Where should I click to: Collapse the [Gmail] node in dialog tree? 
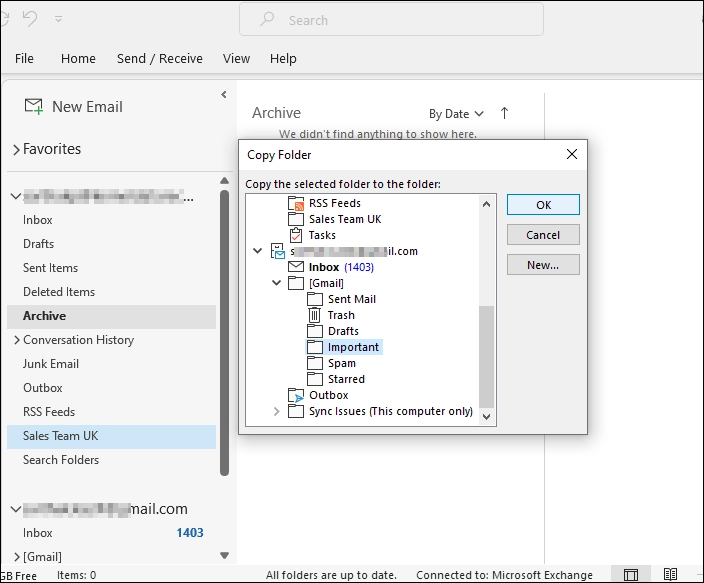point(277,283)
